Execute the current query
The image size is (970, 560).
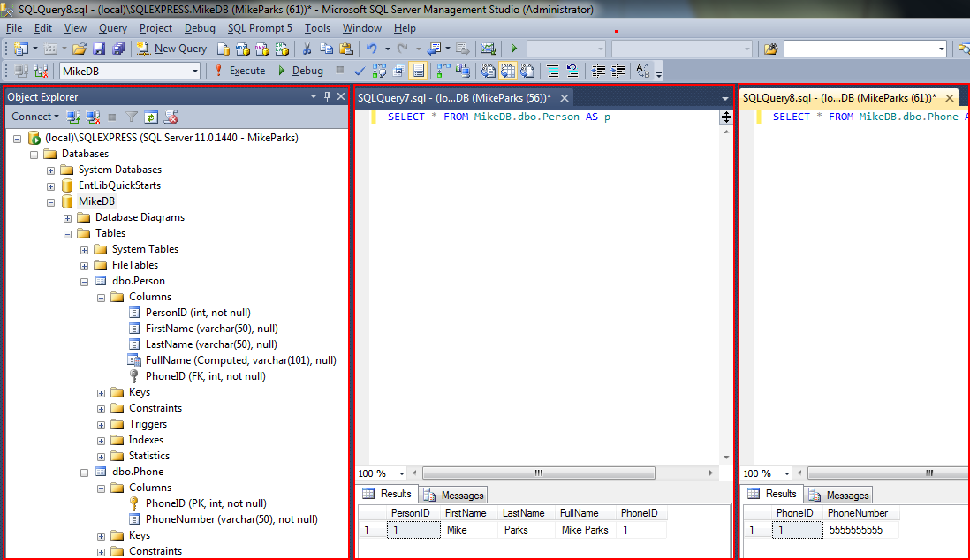(240, 71)
